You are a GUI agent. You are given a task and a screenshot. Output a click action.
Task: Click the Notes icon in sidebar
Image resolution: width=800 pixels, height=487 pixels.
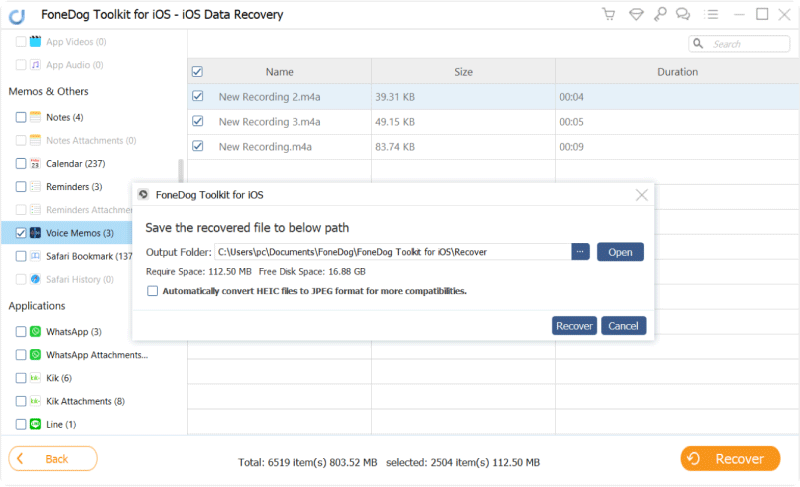(35, 117)
